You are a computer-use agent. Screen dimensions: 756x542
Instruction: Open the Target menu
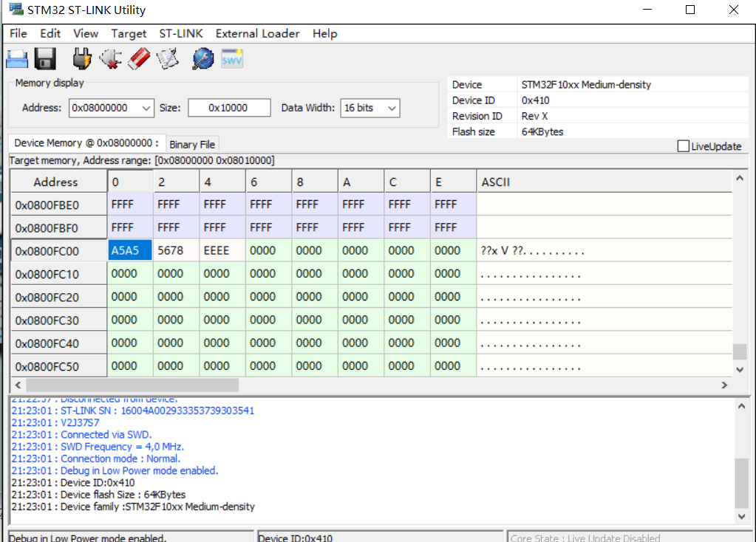click(129, 34)
